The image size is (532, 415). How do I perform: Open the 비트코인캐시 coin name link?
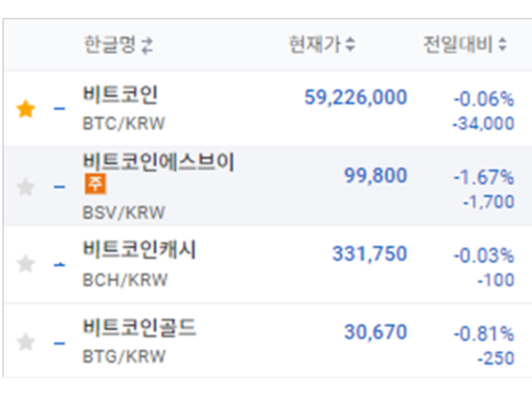[139, 250]
